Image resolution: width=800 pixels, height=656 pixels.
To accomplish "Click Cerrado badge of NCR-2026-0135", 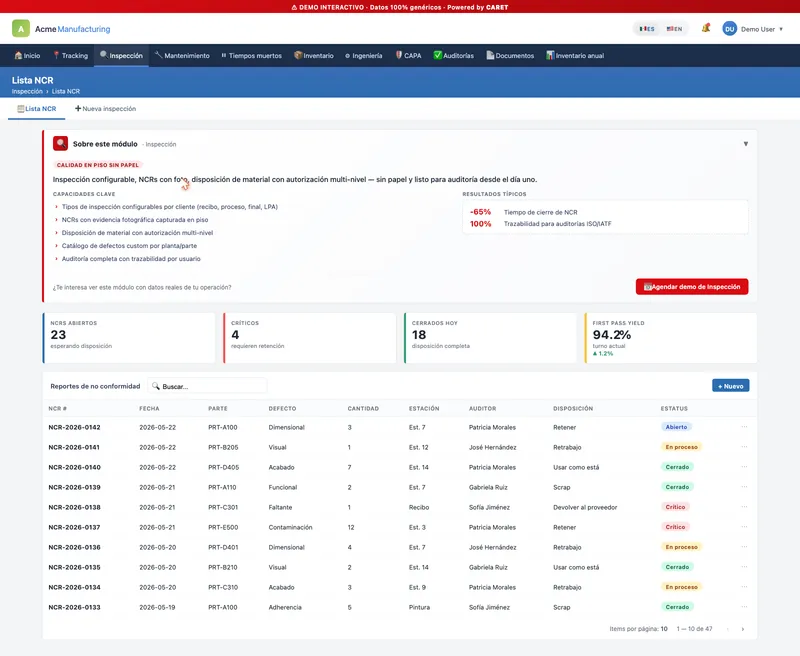I will click(677, 567).
